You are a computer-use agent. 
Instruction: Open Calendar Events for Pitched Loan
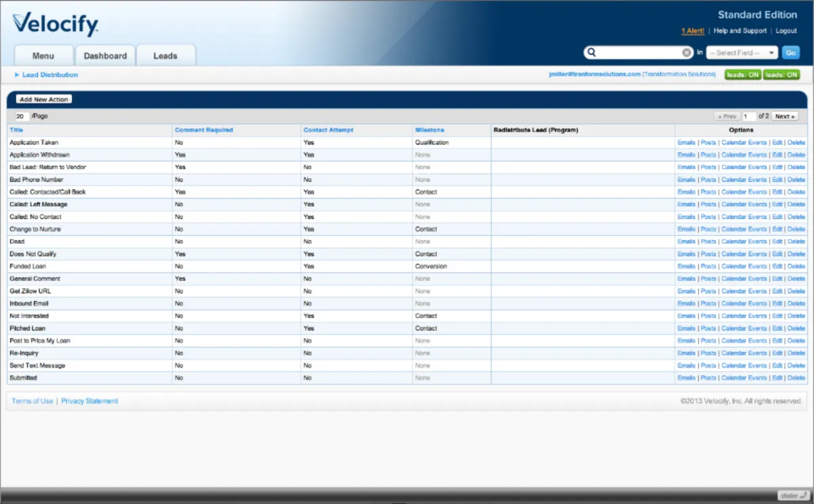coord(744,328)
